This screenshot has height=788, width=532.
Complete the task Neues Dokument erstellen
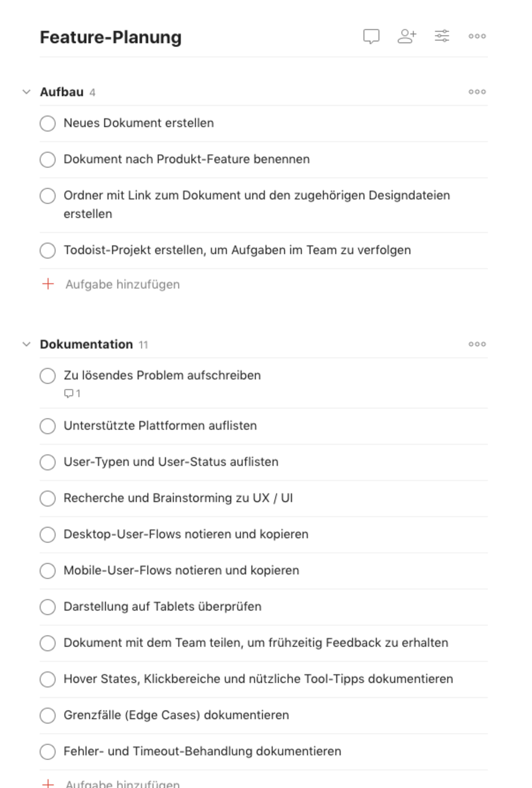pyautogui.click(x=48, y=123)
